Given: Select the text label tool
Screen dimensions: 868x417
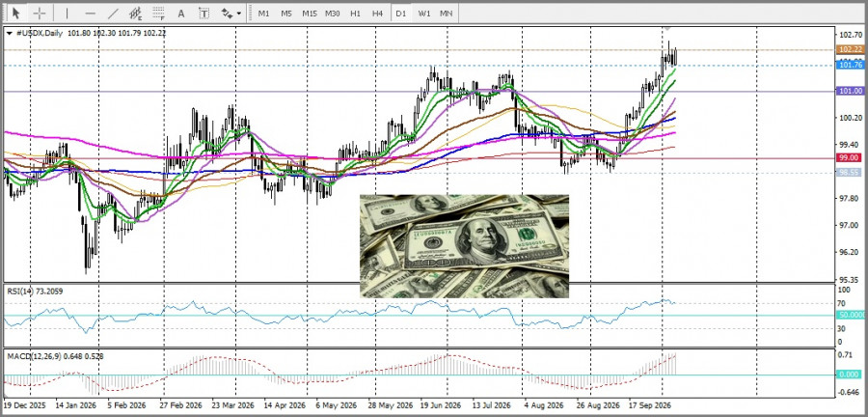Looking at the screenshot, I should point(204,14).
